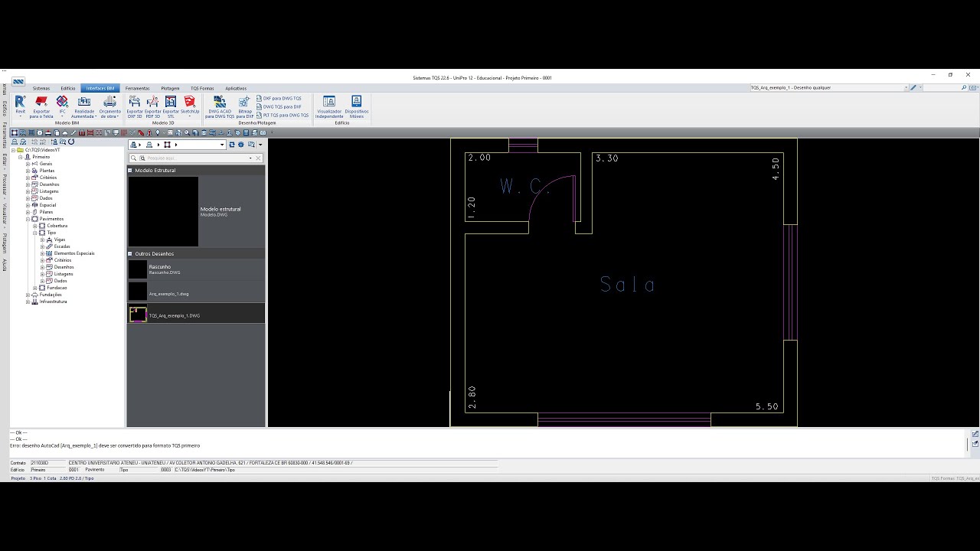The height and width of the screenshot is (551, 980).
Task: Expand the Plantas tree node
Action: pyautogui.click(x=28, y=171)
